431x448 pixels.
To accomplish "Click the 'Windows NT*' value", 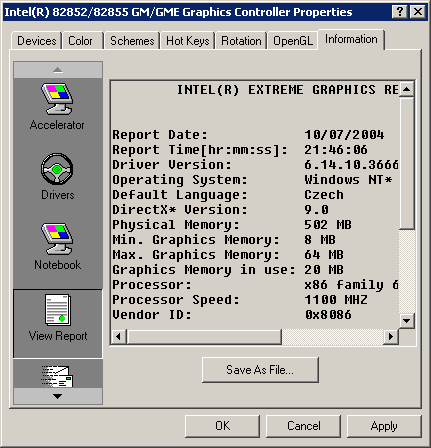I will click(348, 180).
